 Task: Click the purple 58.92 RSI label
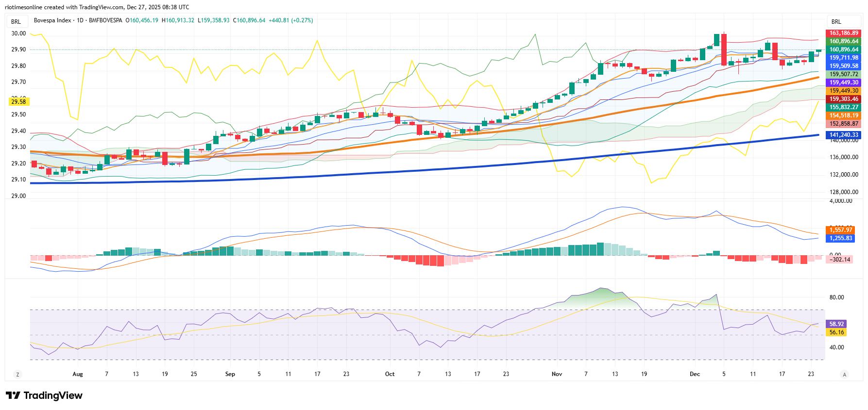(836, 324)
